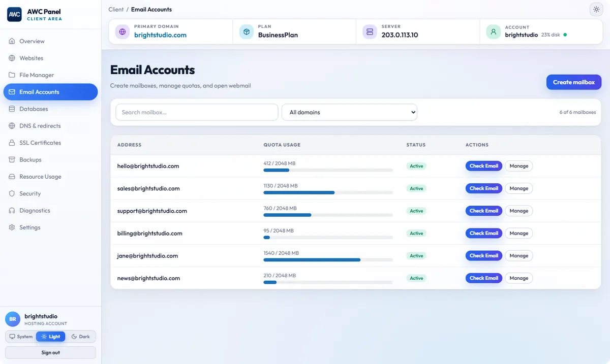Click the brightstudio.com primary domain link

pyautogui.click(x=160, y=35)
